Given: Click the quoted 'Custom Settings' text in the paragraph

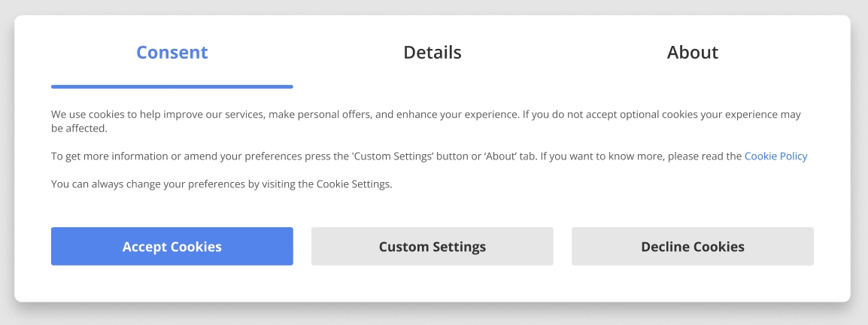Looking at the screenshot, I should click(392, 156).
